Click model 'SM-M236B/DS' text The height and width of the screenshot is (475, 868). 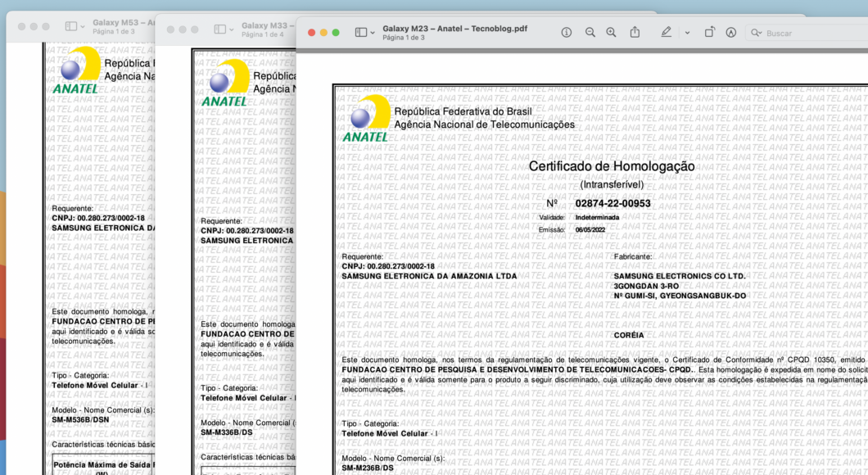(x=368, y=468)
